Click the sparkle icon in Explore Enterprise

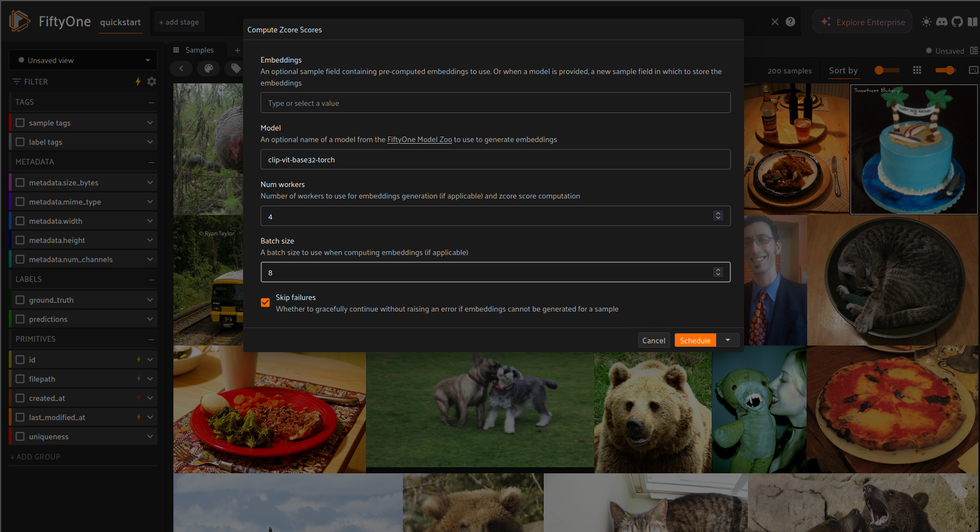click(826, 22)
